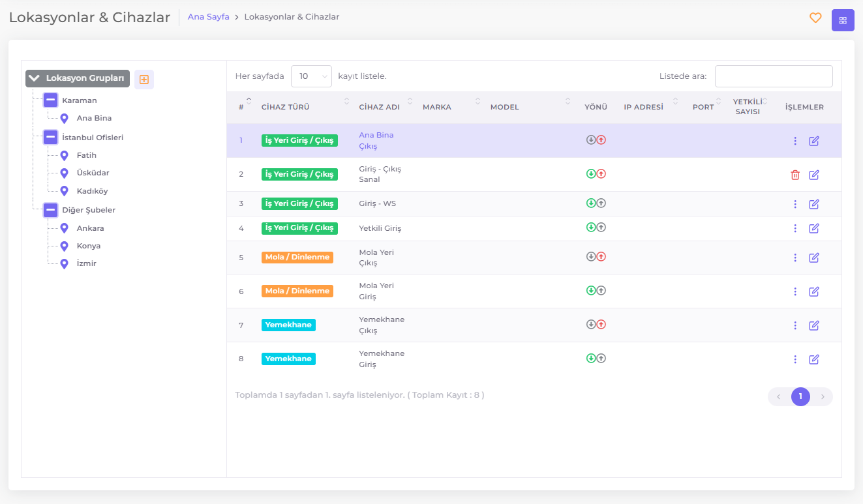Image resolution: width=863 pixels, height=504 pixels.
Task: Click the Giriş - WS device name
Action: (x=378, y=203)
